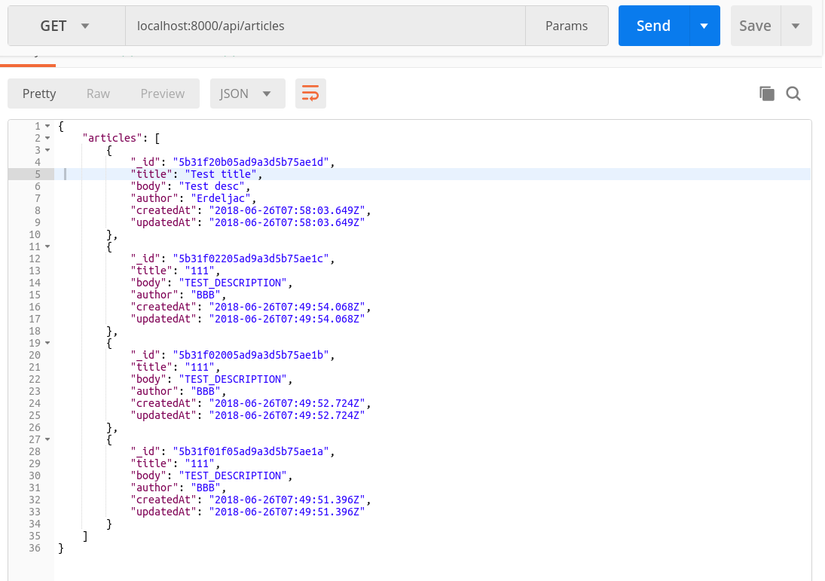Collapse the third article object on line 19
Viewport: 825px width, 581px height.
47,343
